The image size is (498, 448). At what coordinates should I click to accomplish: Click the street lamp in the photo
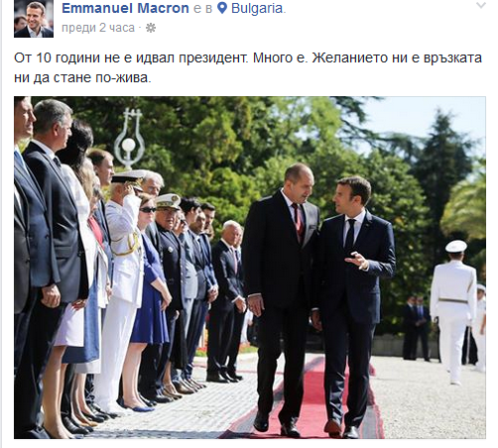129,139
